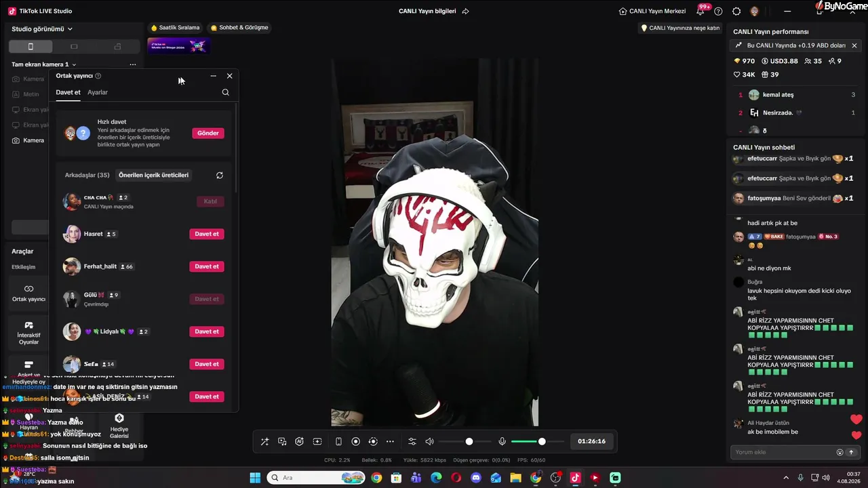The image size is (868, 488).
Task: Click the taskbar Ara search box
Action: [x=317, y=478]
